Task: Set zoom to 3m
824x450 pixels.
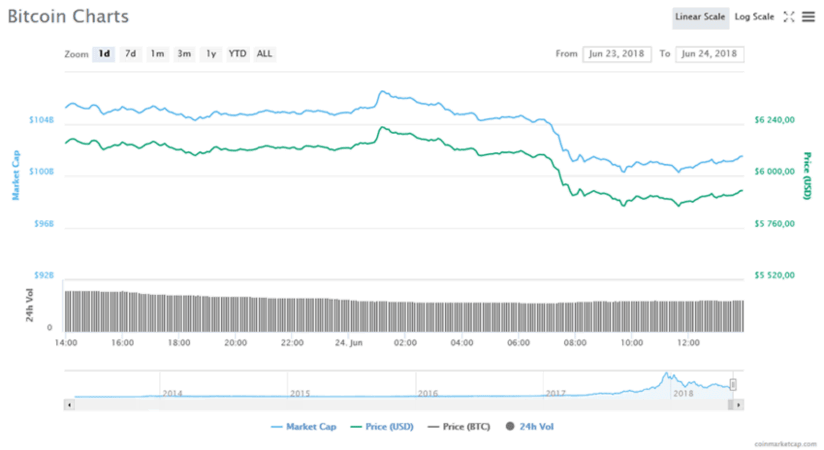Action: 184,54
